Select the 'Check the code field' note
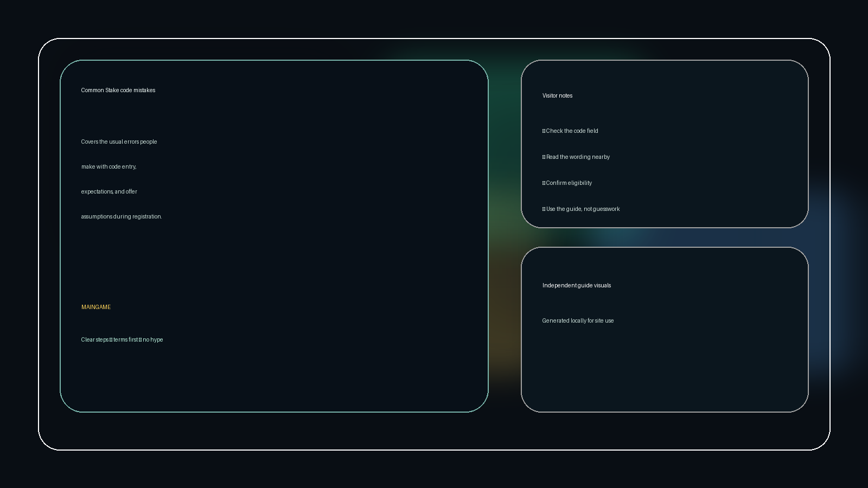This screenshot has height=488, width=868. [570, 131]
